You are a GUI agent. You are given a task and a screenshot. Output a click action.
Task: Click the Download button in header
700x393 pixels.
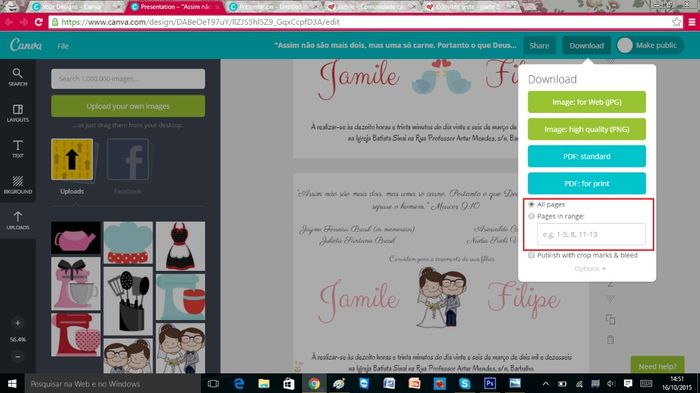pyautogui.click(x=586, y=46)
